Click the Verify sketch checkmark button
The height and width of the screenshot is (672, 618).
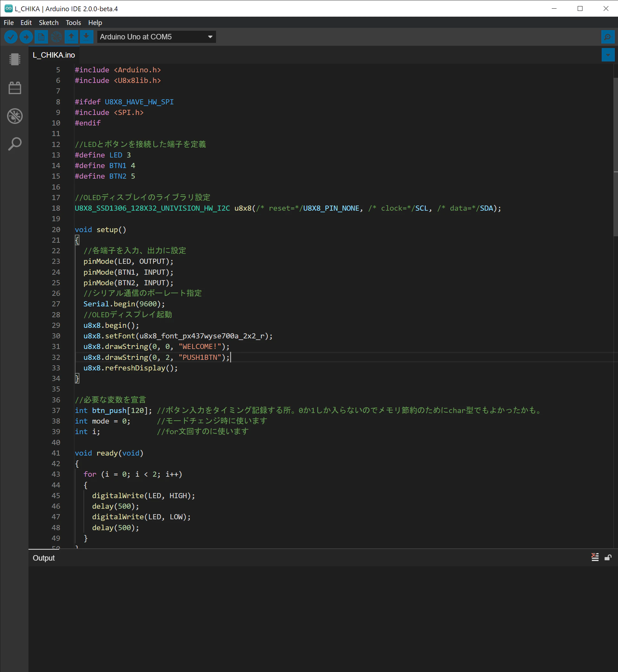click(11, 37)
